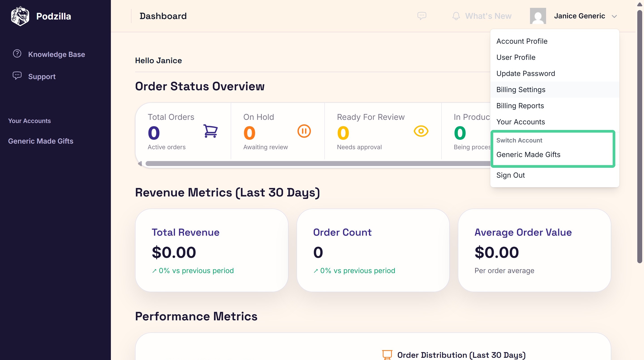The width and height of the screenshot is (644, 360).
Task: Click the Total Orders card label
Action: tap(171, 117)
